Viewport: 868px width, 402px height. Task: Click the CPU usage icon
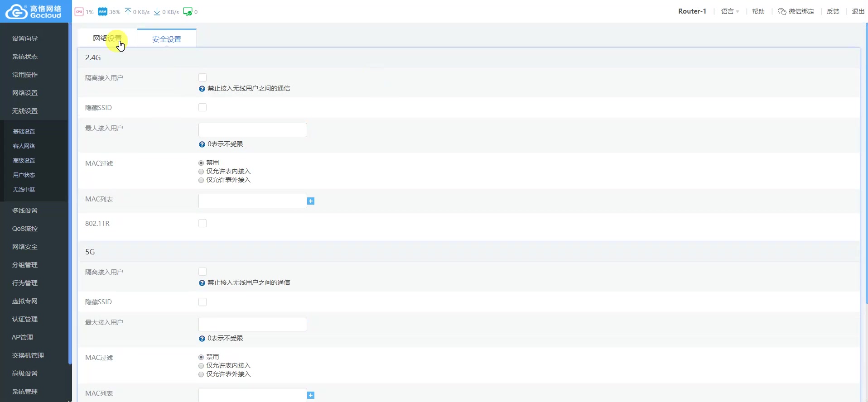[79, 12]
